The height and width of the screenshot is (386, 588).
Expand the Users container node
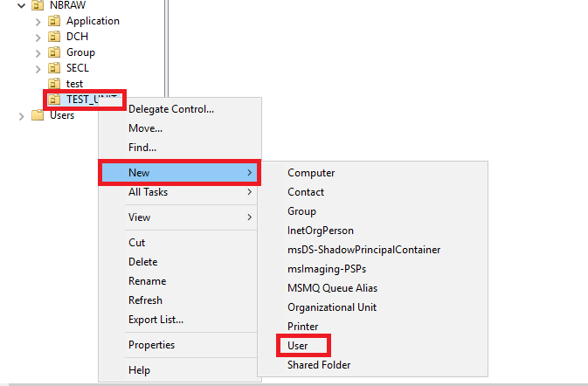[x=21, y=116]
